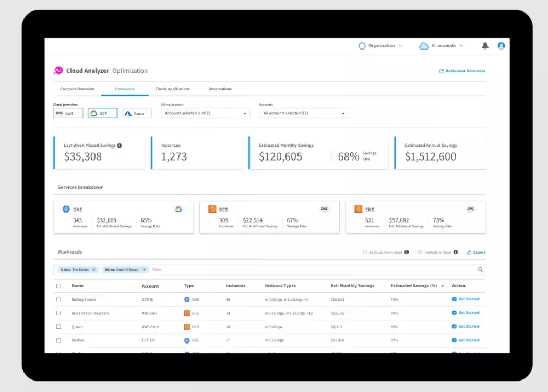The width and height of the screenshot is (548, 392).
Task: Click the notifications bell icon
Action: pyautogui.click(x=485, y=46)
